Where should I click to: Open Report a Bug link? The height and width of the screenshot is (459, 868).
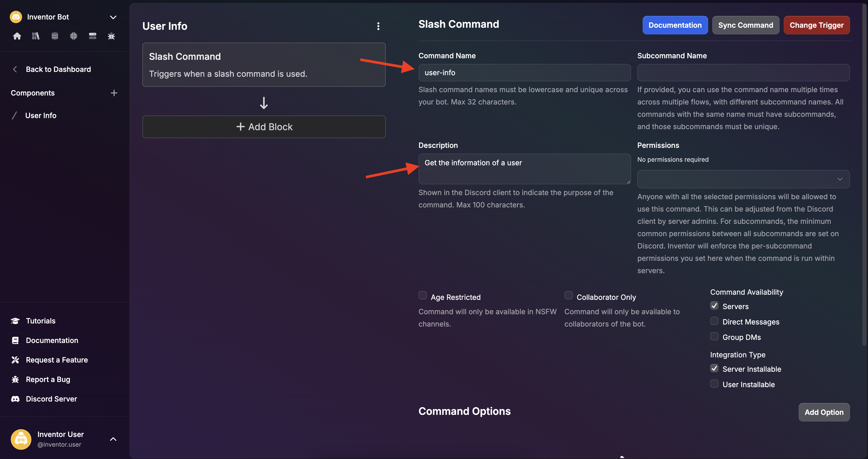(x=48, y=379)
